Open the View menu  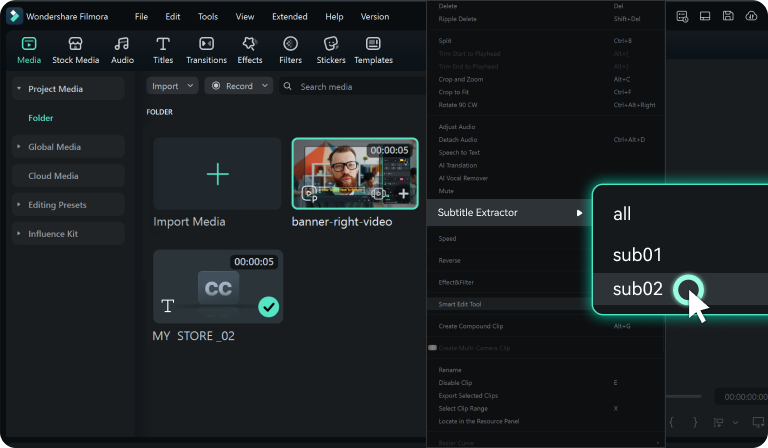pos(244,16)
